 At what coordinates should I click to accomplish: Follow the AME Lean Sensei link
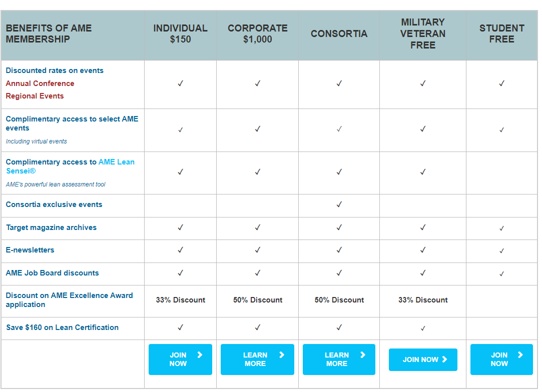point(116,162)
